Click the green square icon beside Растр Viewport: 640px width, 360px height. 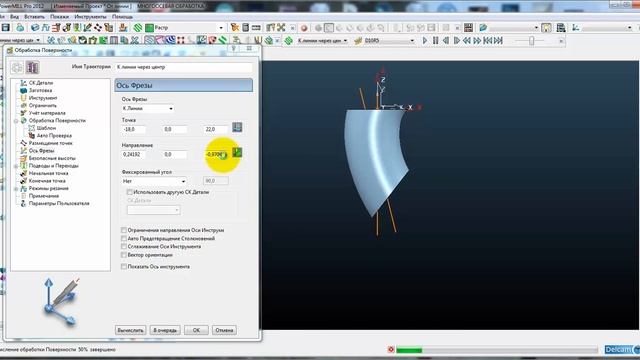coord(149,28)
